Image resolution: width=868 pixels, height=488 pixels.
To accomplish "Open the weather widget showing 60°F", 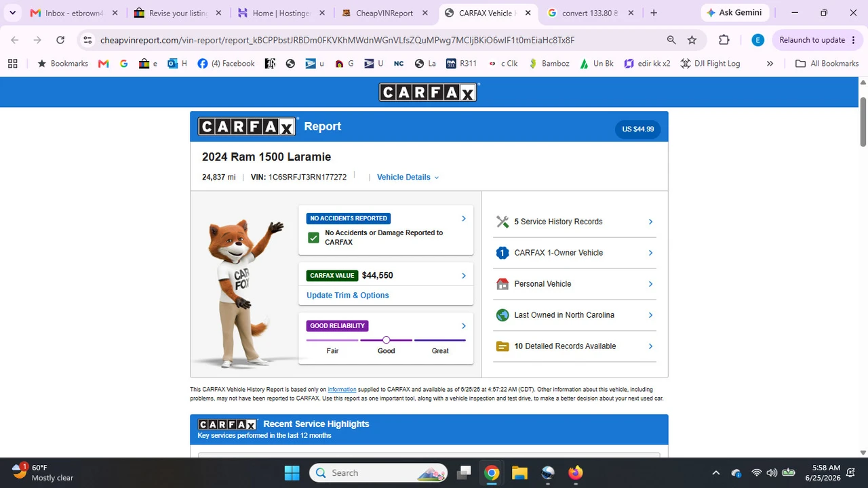I will coord(43,472).
